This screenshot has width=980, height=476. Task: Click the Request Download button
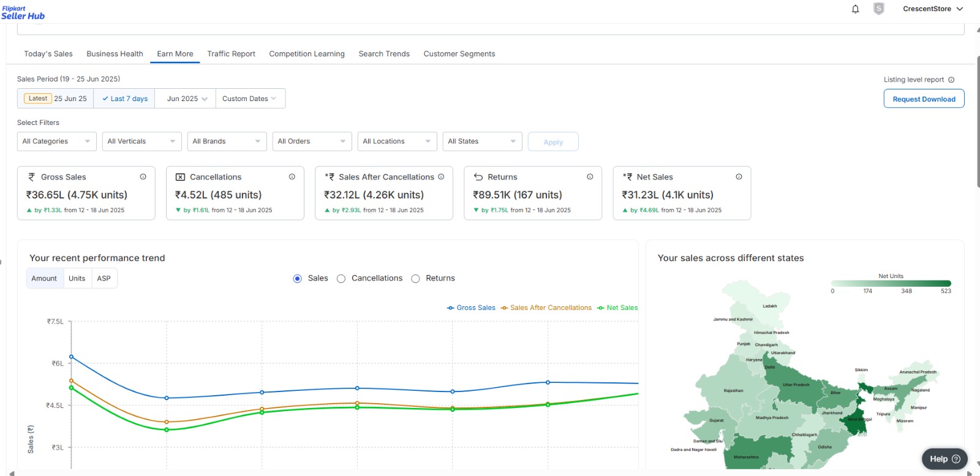coord(924,99)
